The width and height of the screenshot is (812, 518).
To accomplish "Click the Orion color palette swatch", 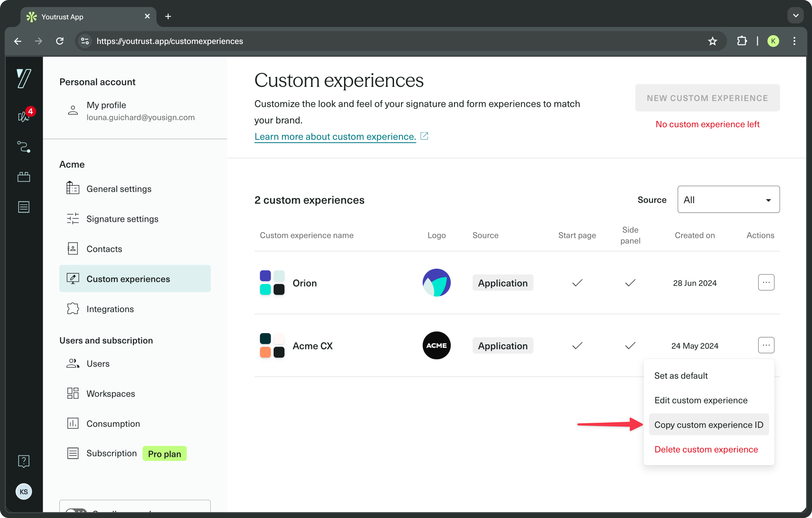I will pos(272,283).
